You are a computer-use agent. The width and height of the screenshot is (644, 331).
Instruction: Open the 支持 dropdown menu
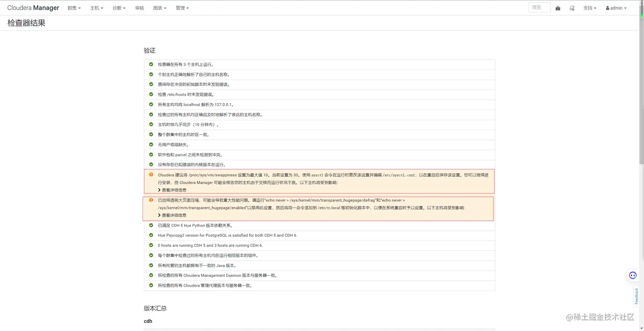(589, 8)
